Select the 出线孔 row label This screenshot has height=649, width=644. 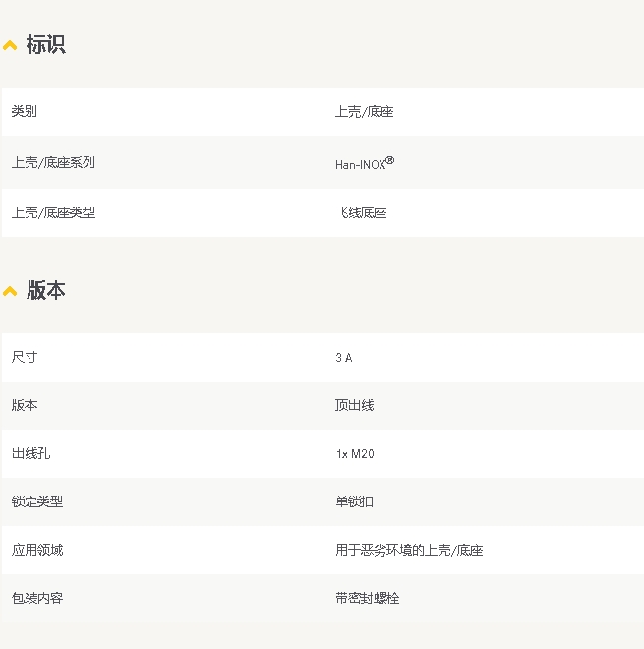[x=30, y=453]
